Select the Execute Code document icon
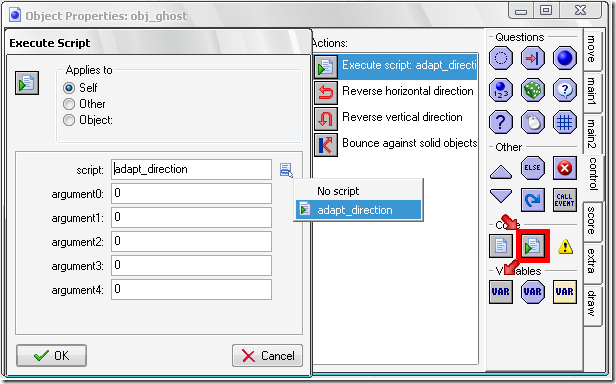616x384 pixels. [501, 246]
